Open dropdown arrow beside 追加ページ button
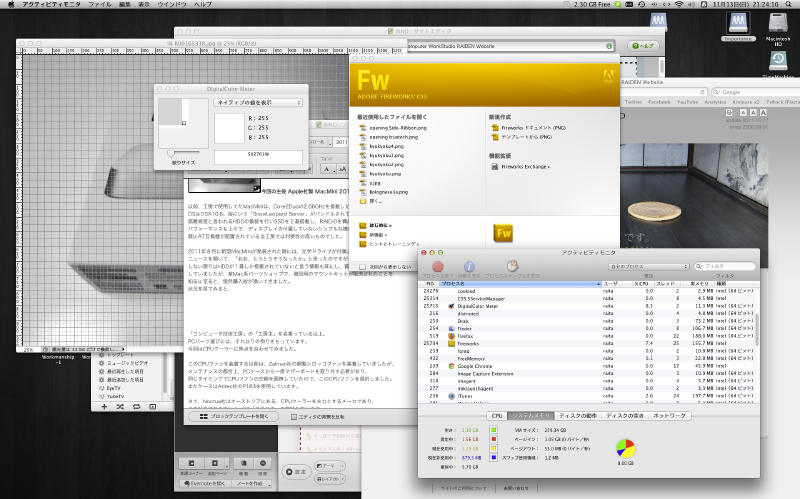The width and height of the screenshot is (800, 499). pos(227,463)
